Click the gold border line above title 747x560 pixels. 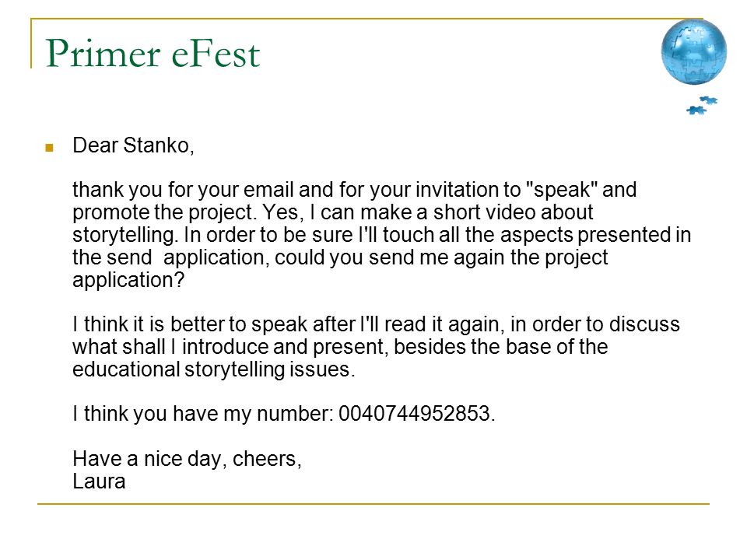pyautogui.click(x=366, y=19)
